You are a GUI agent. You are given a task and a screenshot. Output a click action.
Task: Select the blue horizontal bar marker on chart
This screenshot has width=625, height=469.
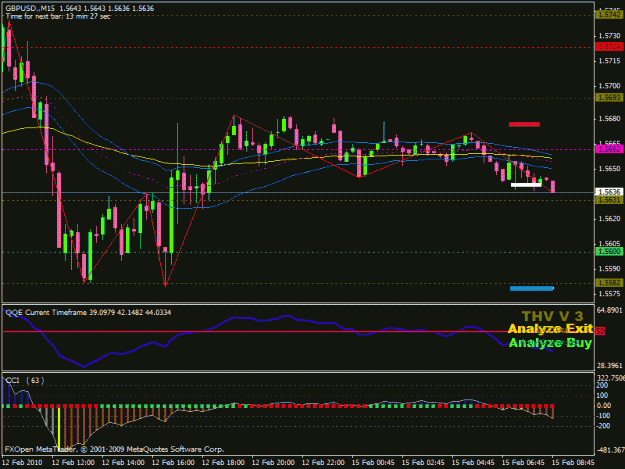[532, 288]
